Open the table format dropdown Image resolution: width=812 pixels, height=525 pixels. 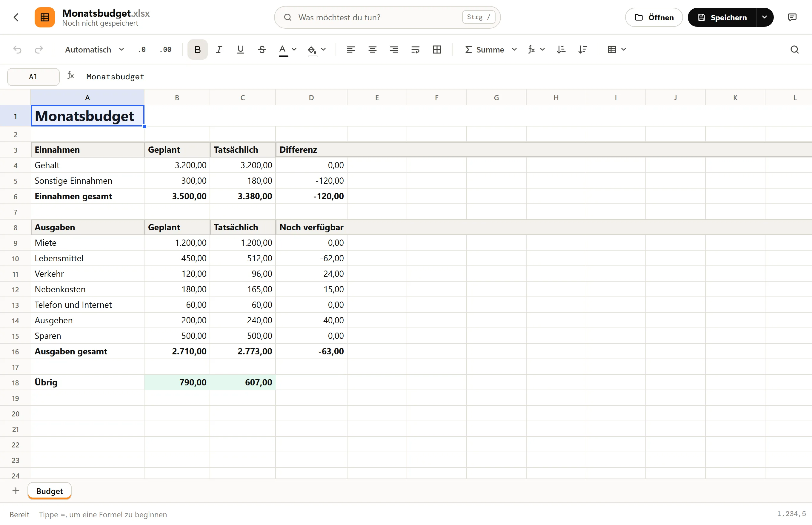(616, 50)
